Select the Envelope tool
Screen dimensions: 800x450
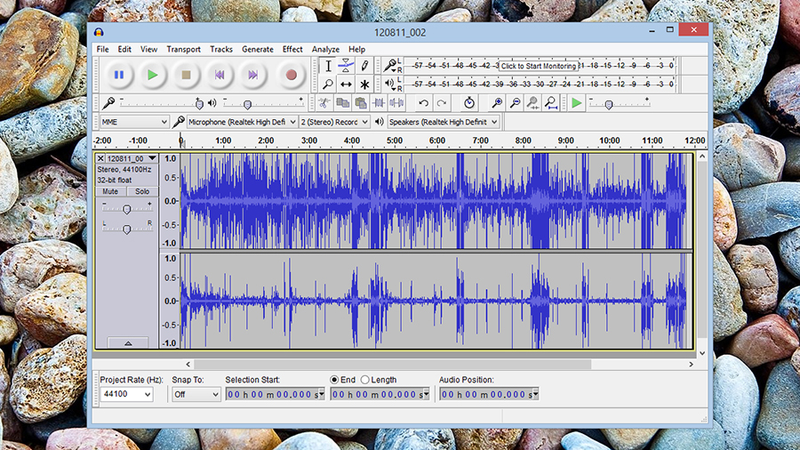coord(346,66)
